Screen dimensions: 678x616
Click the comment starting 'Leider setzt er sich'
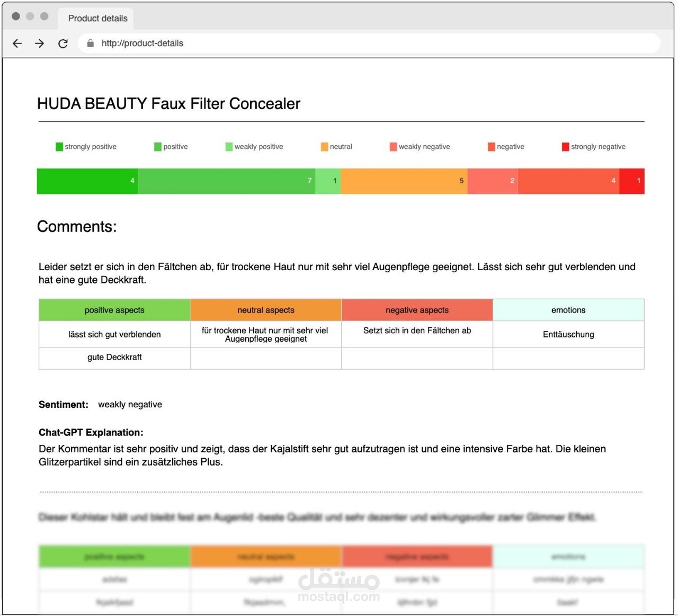point(337,273)
